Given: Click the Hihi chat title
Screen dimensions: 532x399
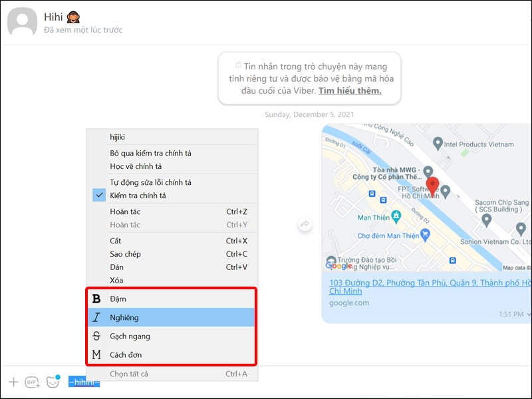Looking at the screenshot, I should click(x=53, y=17).
